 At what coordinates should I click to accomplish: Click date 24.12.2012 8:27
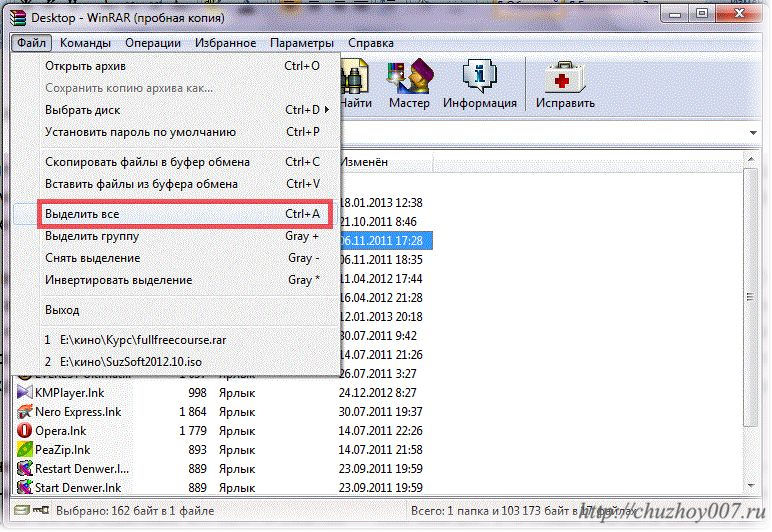pyautogui.click(x=378, y=393)
